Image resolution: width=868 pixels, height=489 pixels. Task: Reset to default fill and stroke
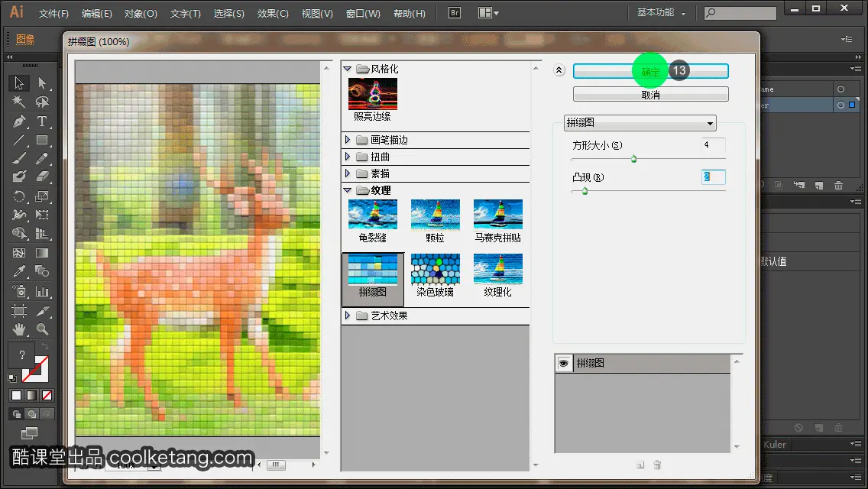[x=12, y=379]
